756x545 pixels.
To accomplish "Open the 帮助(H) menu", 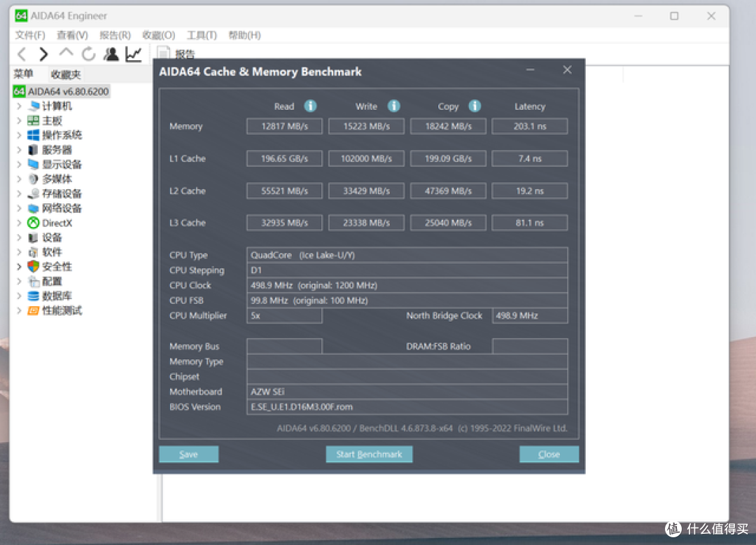I will point(244,35).
